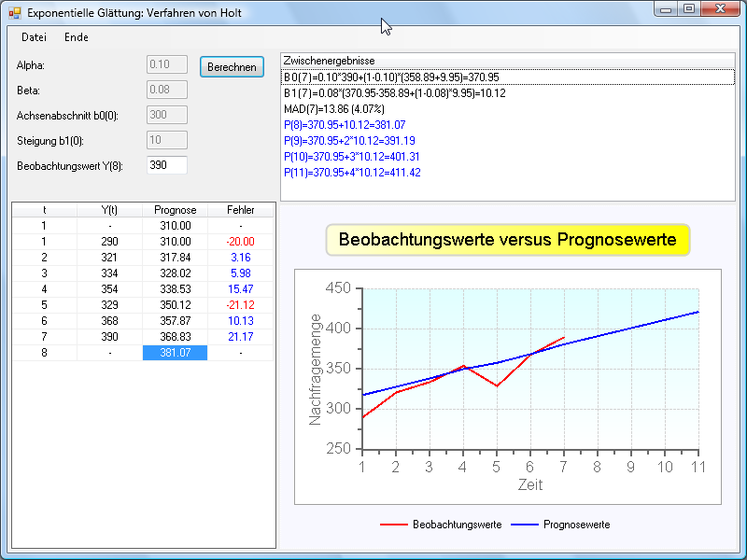Viewport: 747px width, 560px height.
Task: Select the B0(7) result line
Action: pyautogui.click(x=391, y=77)
